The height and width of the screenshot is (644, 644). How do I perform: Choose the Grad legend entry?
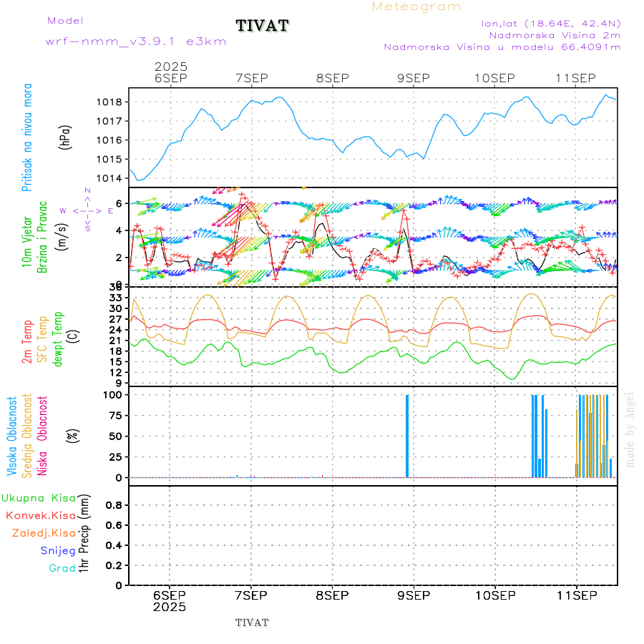coord(62,568)
